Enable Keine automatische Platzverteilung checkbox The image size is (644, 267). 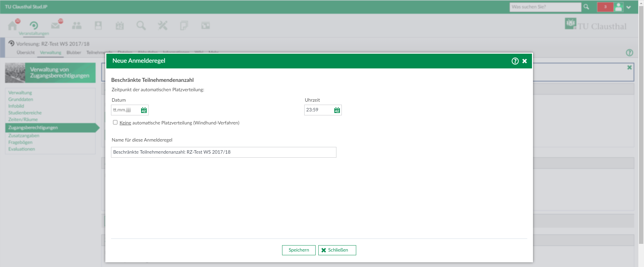click(115, 122)
